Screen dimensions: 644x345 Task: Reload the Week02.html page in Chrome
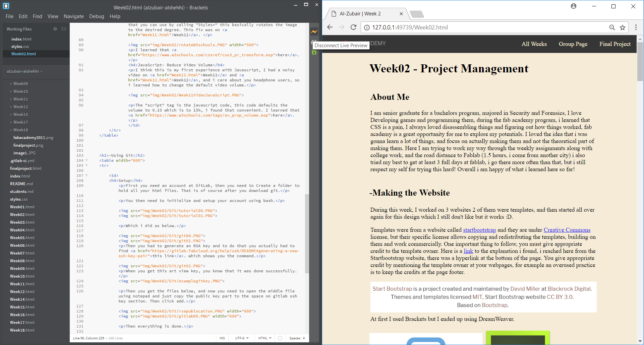(353, 27)
